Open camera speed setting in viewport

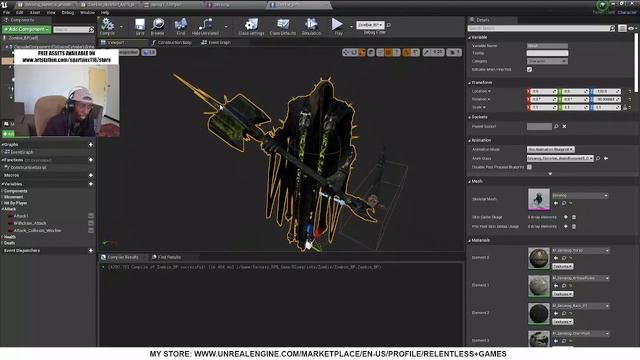tap(454, 52)
